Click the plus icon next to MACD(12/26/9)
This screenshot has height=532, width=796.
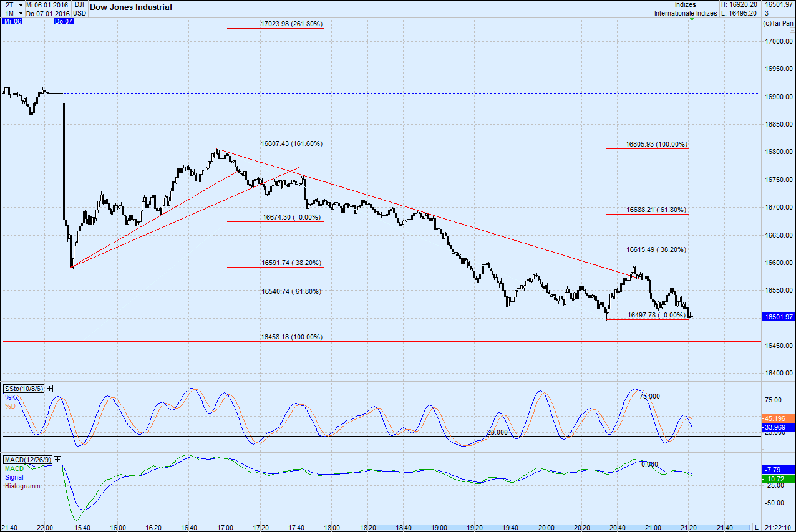tap(56, 460)
